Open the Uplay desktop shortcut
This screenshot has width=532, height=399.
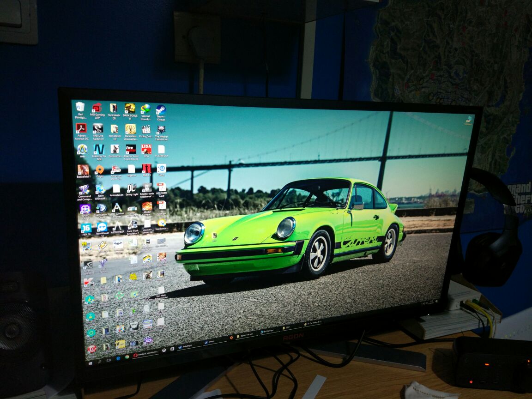point(162,170)
